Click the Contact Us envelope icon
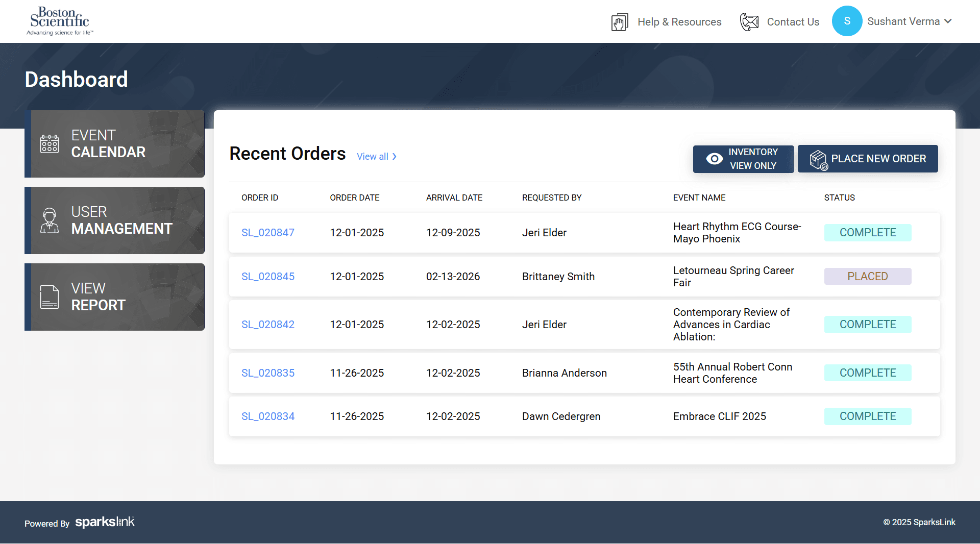This screenshot has height=544, width=980. pos(749,21)
